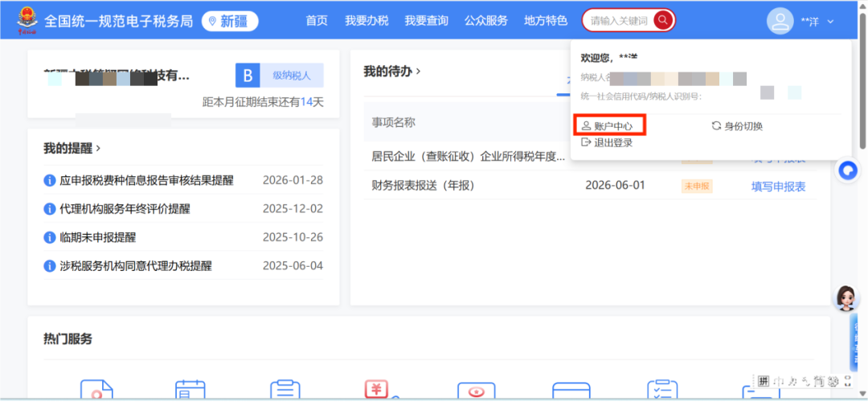Click the date 2026-01-28
The height and width of the screenshot is (402, 868).
tap(293, 180)
